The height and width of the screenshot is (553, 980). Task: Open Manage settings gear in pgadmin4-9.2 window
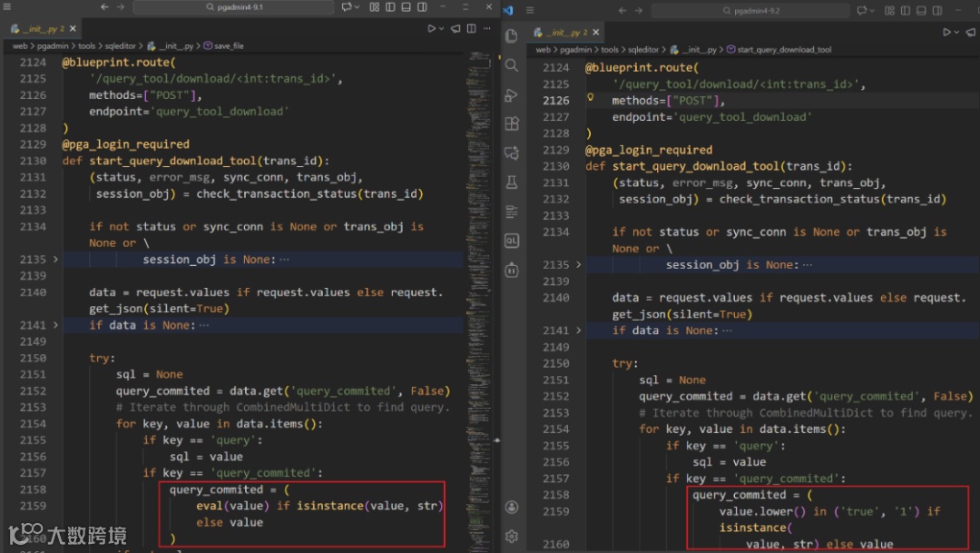(512, 536)
